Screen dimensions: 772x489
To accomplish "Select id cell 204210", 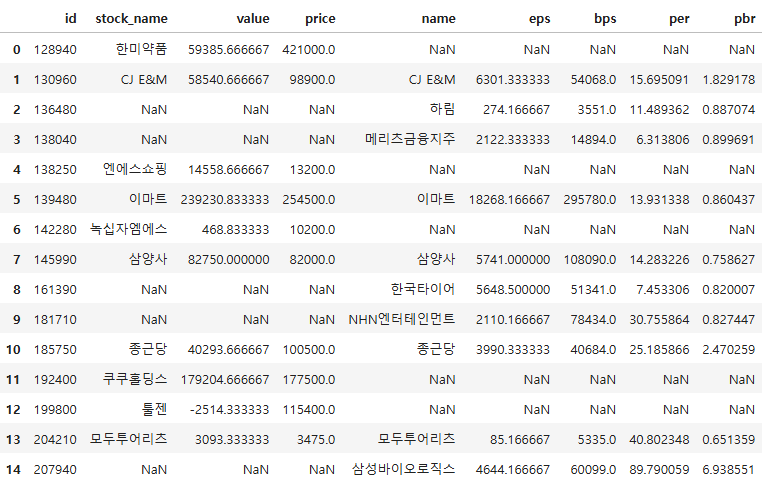I will coord(55,440).
